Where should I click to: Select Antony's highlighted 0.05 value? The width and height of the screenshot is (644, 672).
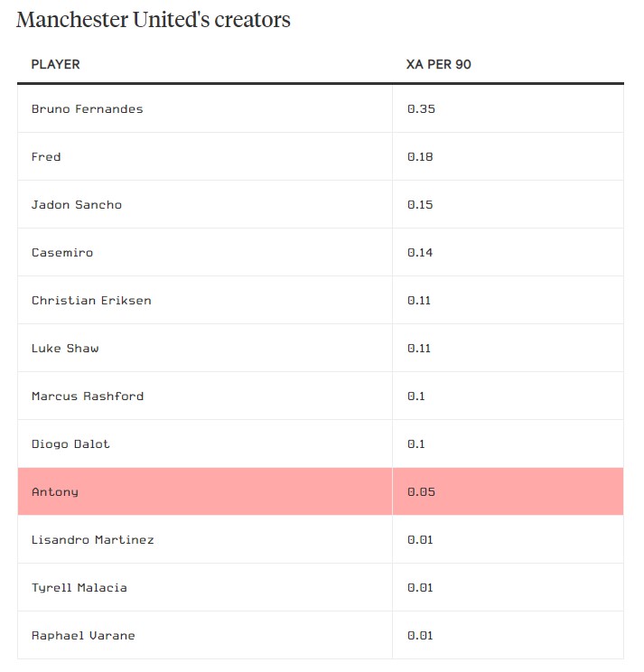tap(421, 492)
